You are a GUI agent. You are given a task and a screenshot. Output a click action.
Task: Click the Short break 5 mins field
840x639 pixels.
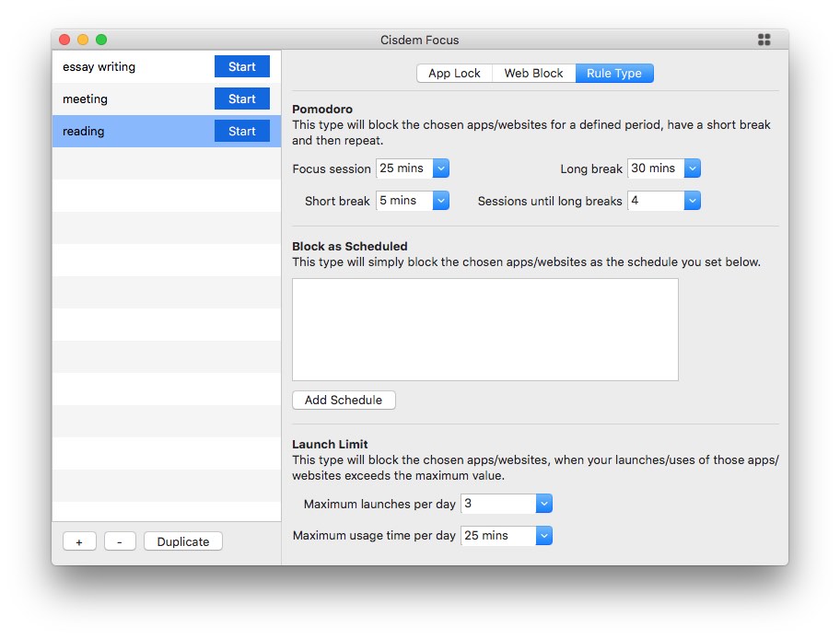(404, 201)
